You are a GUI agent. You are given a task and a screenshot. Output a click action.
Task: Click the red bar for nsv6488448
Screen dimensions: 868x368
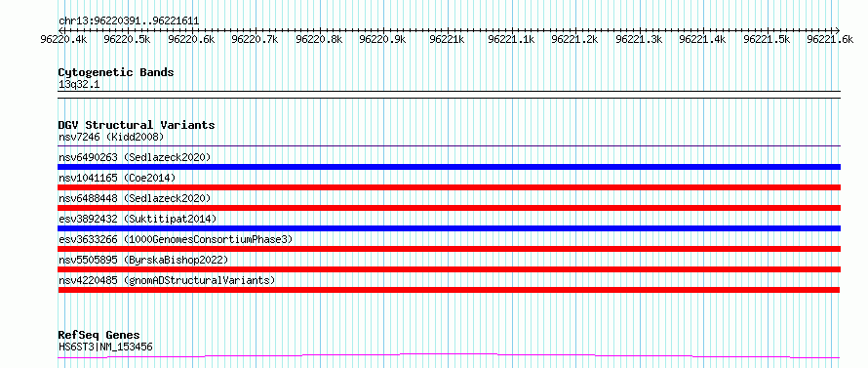[450, 208]
